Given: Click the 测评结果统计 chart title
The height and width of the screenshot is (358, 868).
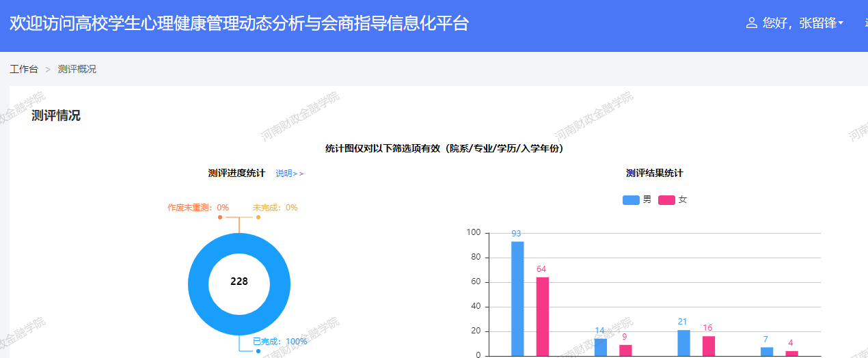Looking at the screenshot, I should point(654,174).
